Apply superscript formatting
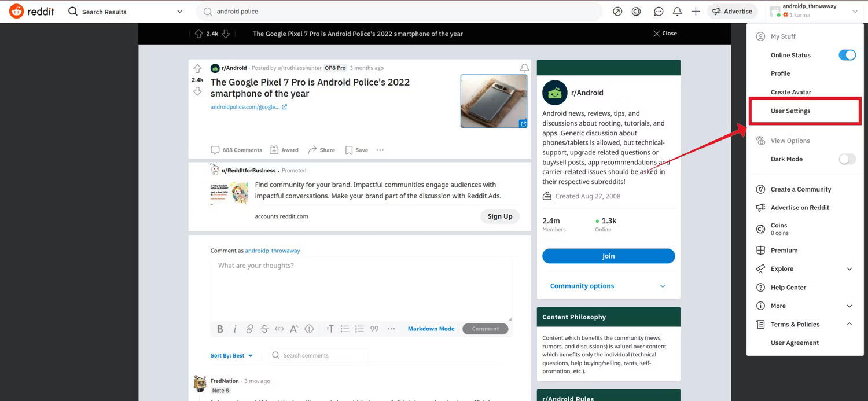Screen dimensions: 868x401 pos(294,329)
